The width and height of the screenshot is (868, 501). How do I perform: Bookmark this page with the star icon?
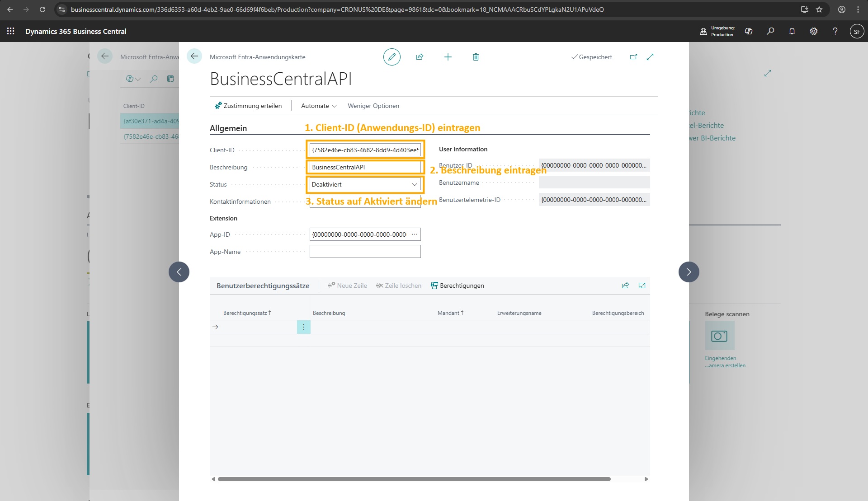pyautogui.click(x=819, y=9)
